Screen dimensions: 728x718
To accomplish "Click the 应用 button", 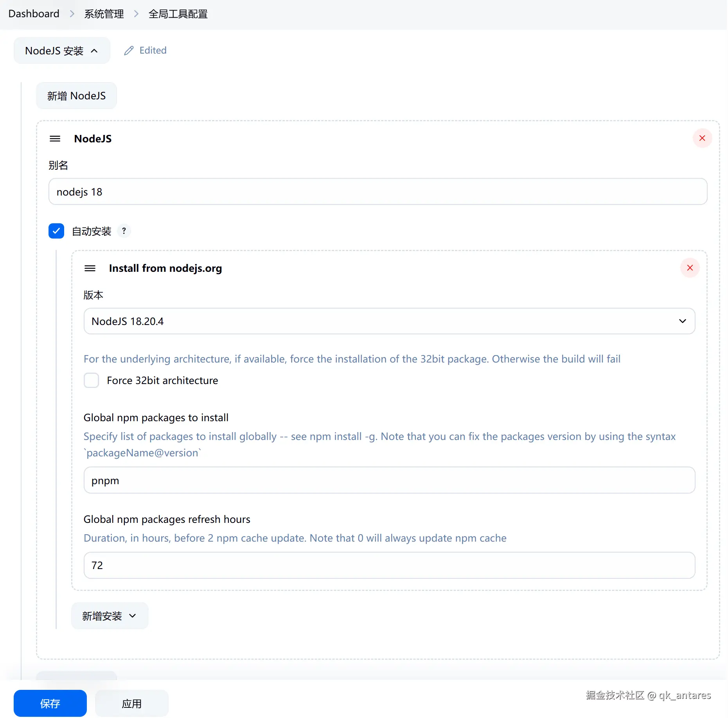I will (x=131, y=704).
